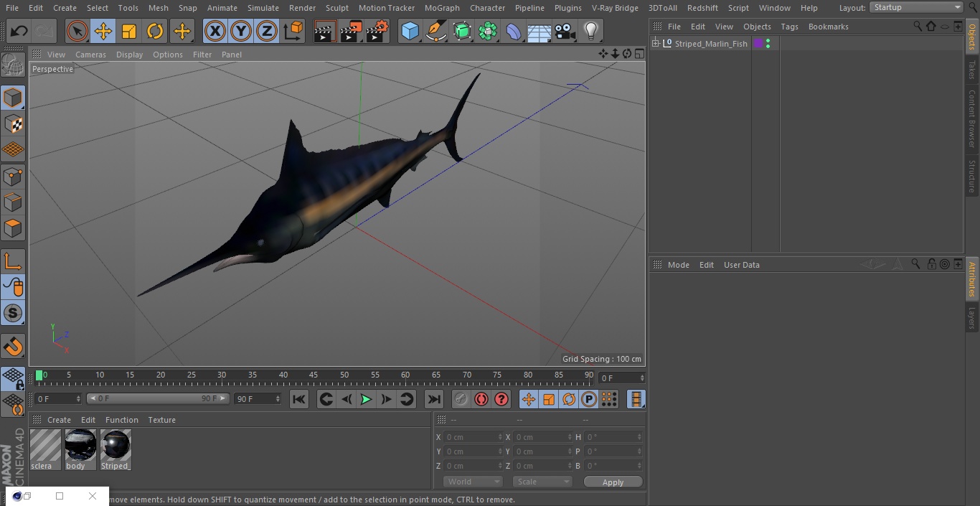Select the Move tool in the top toolbar
980x506 pixels.
pos(103,31)
